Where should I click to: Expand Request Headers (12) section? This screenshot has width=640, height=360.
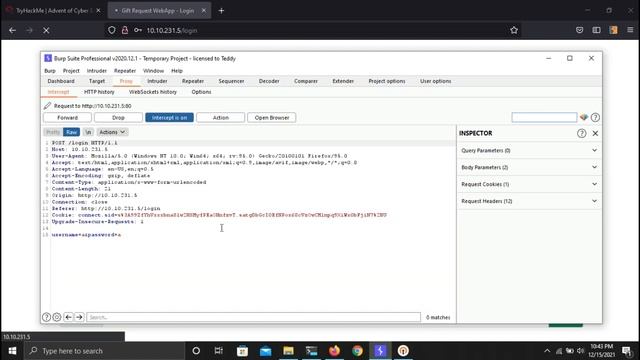[529, 201]
